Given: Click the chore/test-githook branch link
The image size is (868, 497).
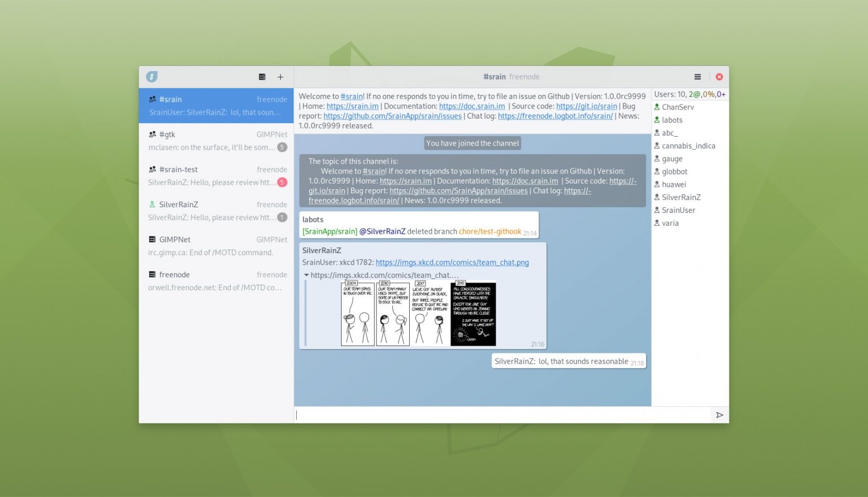Looking at the screenshot, I should (x=489, y=231).
